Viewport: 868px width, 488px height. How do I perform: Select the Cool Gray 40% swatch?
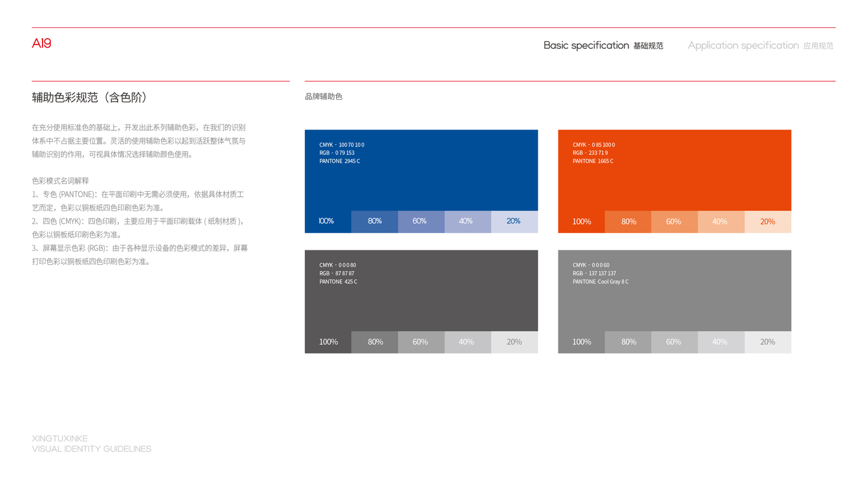[721, 342]
